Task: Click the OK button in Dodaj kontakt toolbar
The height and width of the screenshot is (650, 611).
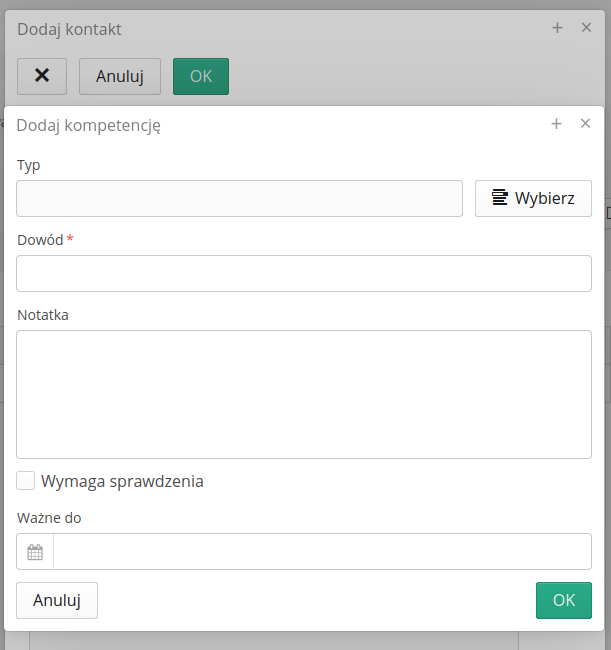Action: click(x=201, y=76)
